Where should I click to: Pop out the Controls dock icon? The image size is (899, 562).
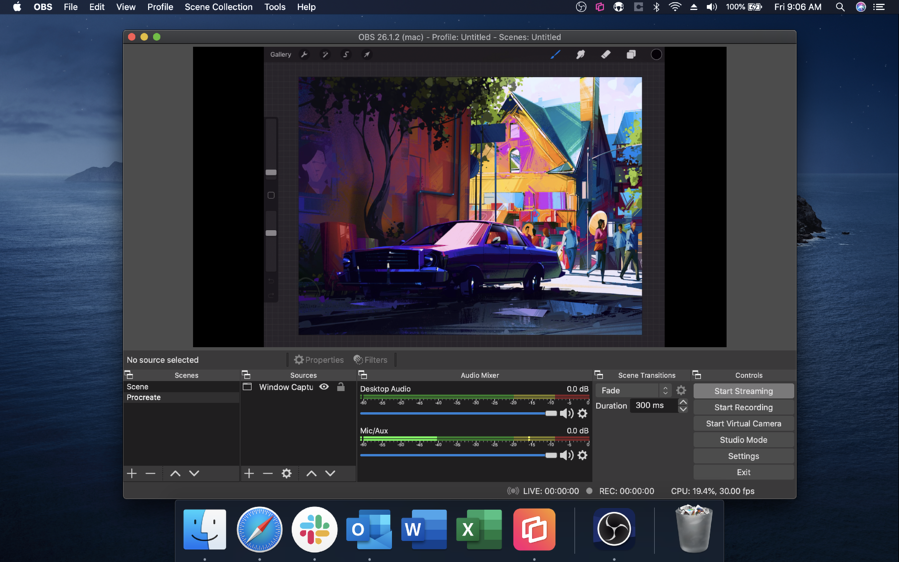coord(697,375)
